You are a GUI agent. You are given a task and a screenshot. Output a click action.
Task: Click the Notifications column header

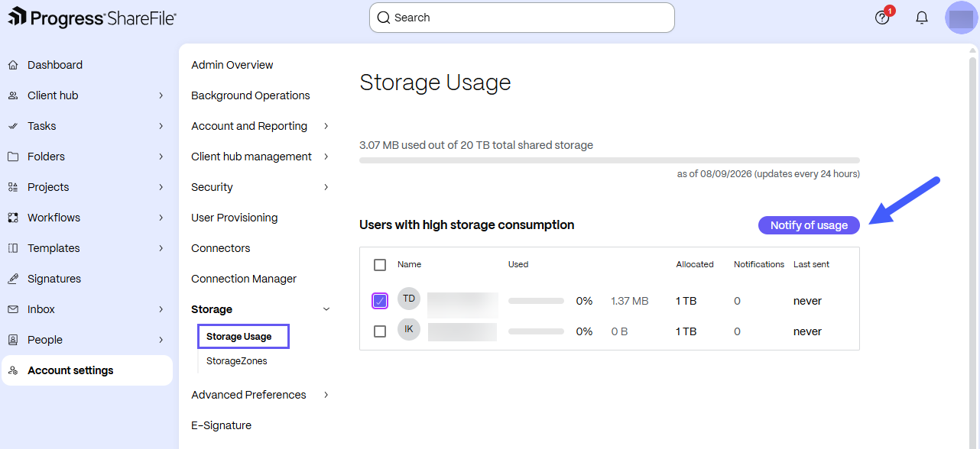tap(759, 264)
